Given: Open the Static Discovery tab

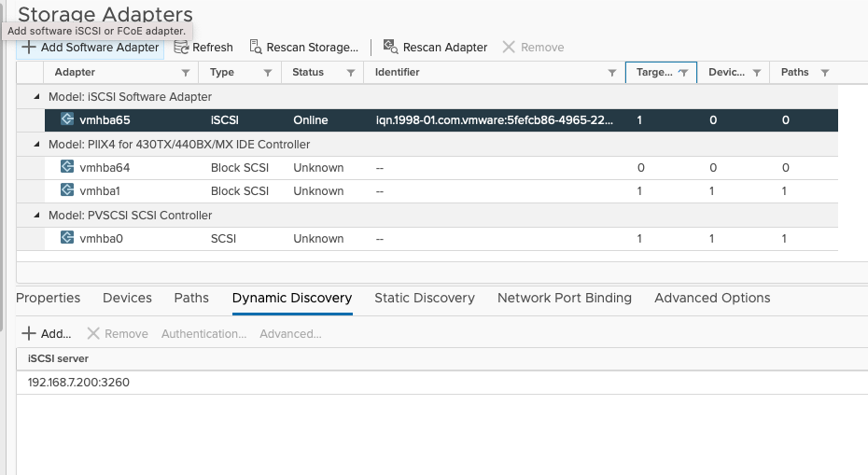Looking at the screenshot, I should tap(425, 298).
